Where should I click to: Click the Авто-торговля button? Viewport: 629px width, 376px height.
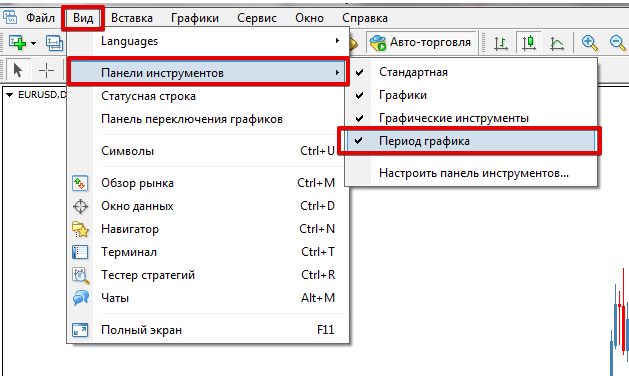click(x=420, y=42)
